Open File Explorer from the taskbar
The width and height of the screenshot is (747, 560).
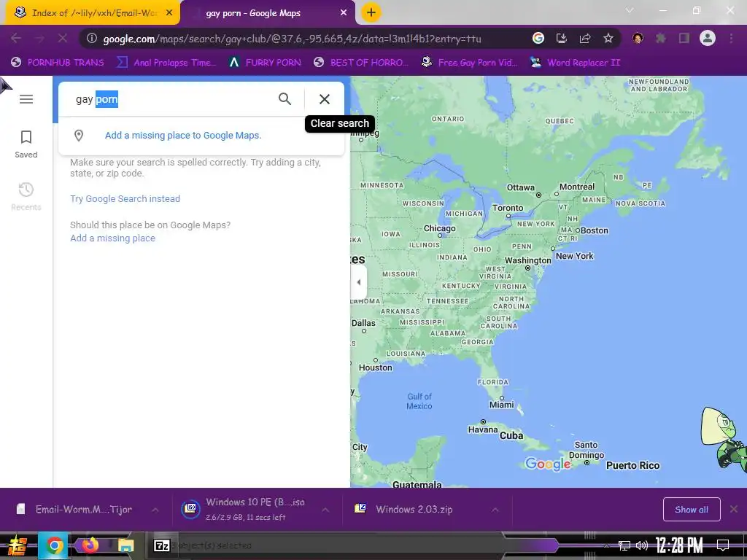point(125,545)
